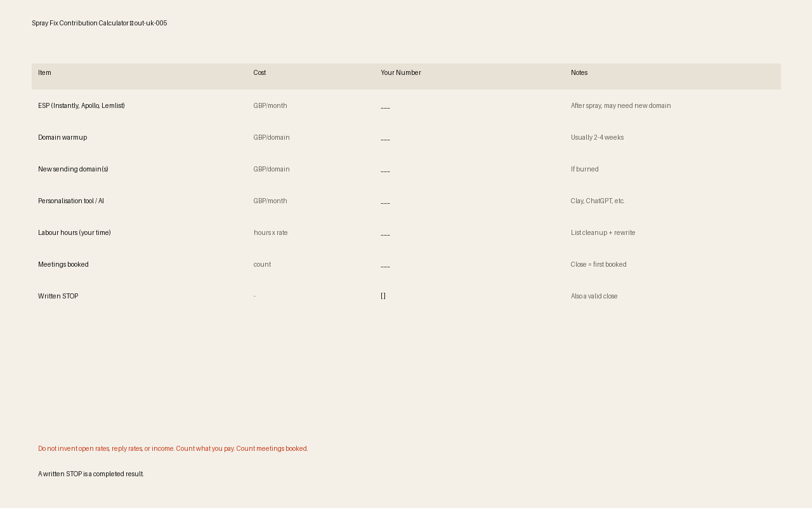812x508 pixels.
Task: Click the 'Close = first booked' note
Action: pos(598,265)
